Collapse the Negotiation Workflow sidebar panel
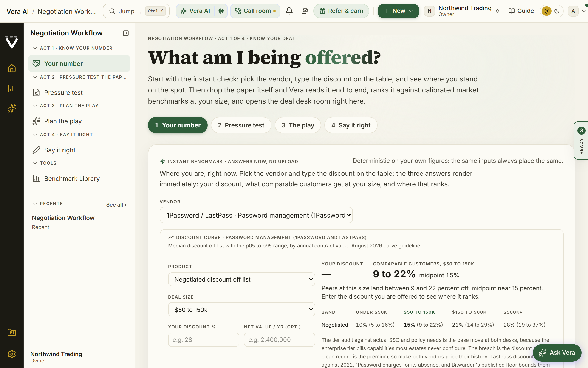The width and height of the screenshot is (588, 368). pyautogui.click(x=126, y=33)
